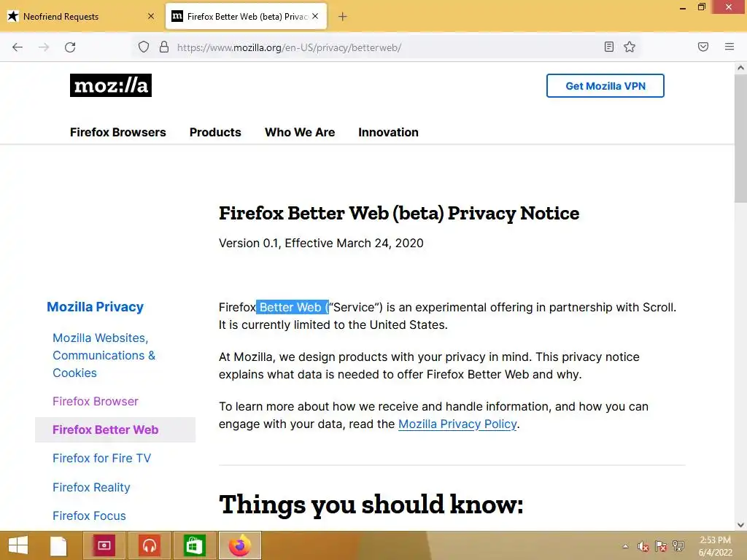The width and height of the screenshot is (747, 560).
Task: Click muted volume tray icon
Action: 643,546
